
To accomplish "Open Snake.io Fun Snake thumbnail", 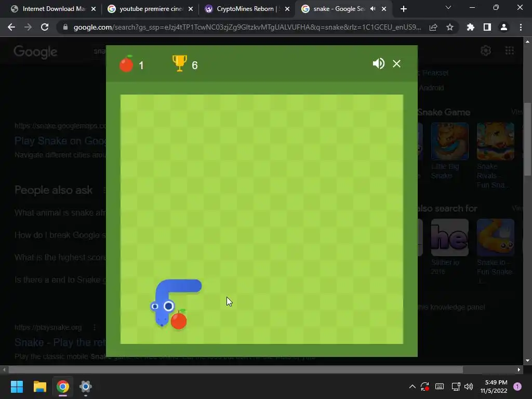I will 495,237.
